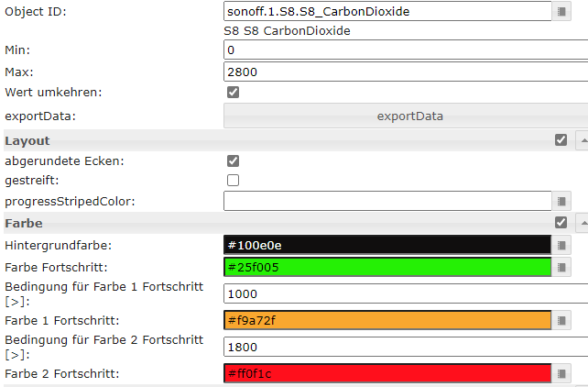
Task: Select the red Farbe 2 Fortschritt field
Action: (x=387, y=373)
